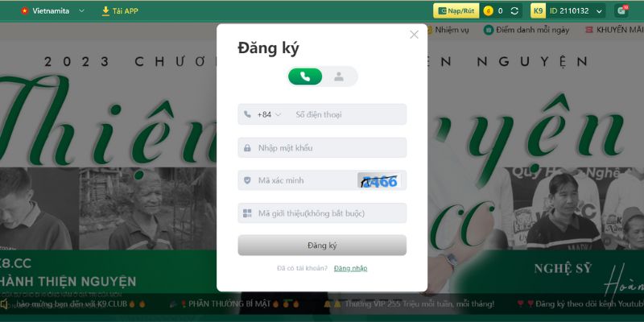This screenshot has height=322, width=644.
Task: Open Điểm danh mỗi ngày daily check-in
Action: click(526, 30)
